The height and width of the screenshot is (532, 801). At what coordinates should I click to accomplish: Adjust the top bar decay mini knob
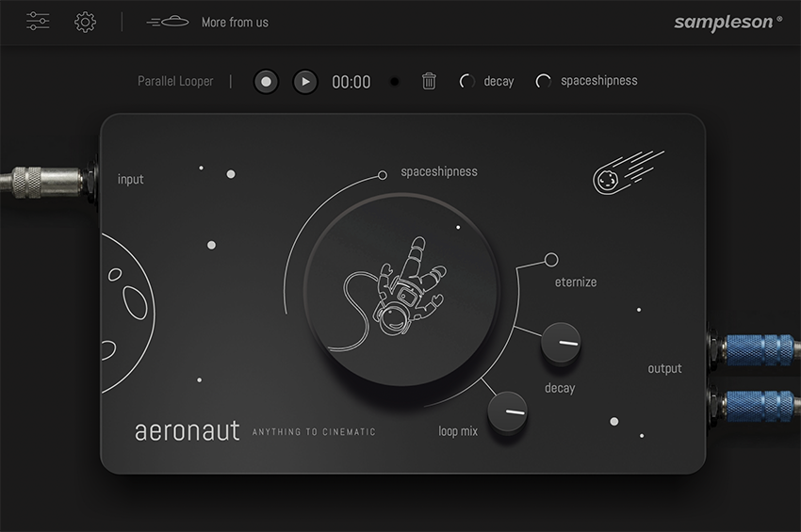pyautogui.click(x=466, y=81)
